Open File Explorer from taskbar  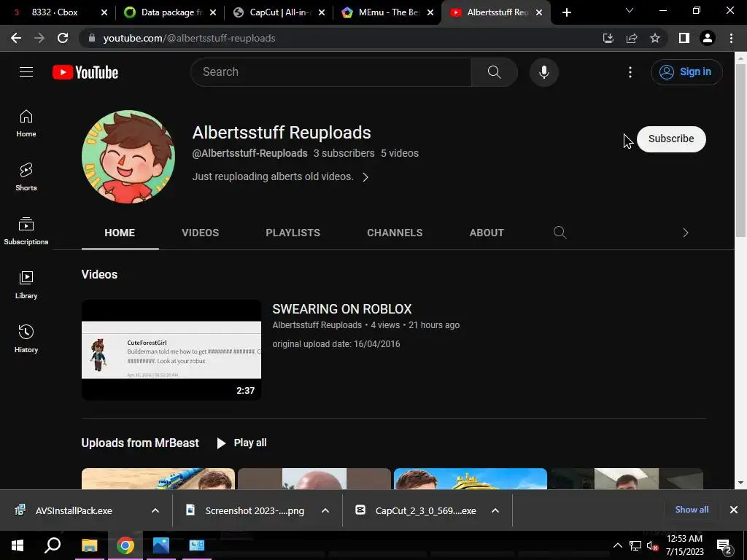[89, 545]
